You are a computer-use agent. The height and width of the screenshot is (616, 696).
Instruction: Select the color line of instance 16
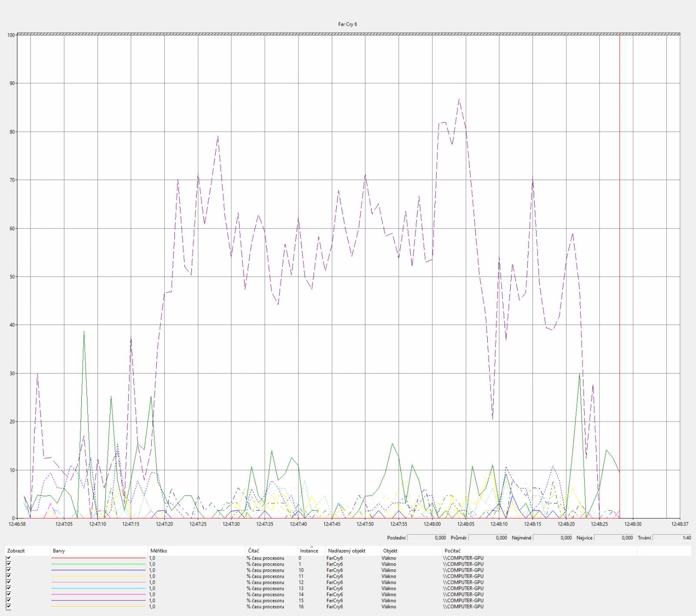pos(99,606)
